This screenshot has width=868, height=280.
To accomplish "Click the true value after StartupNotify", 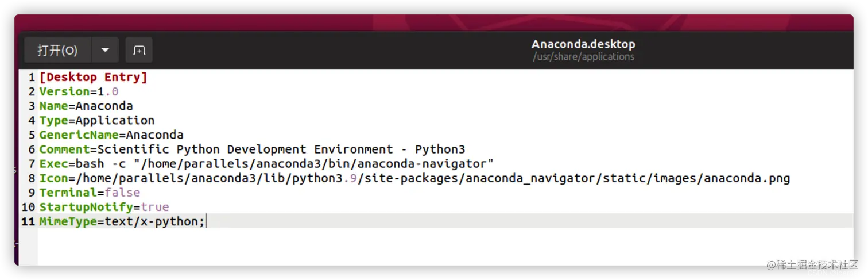I will coord(154,207).
